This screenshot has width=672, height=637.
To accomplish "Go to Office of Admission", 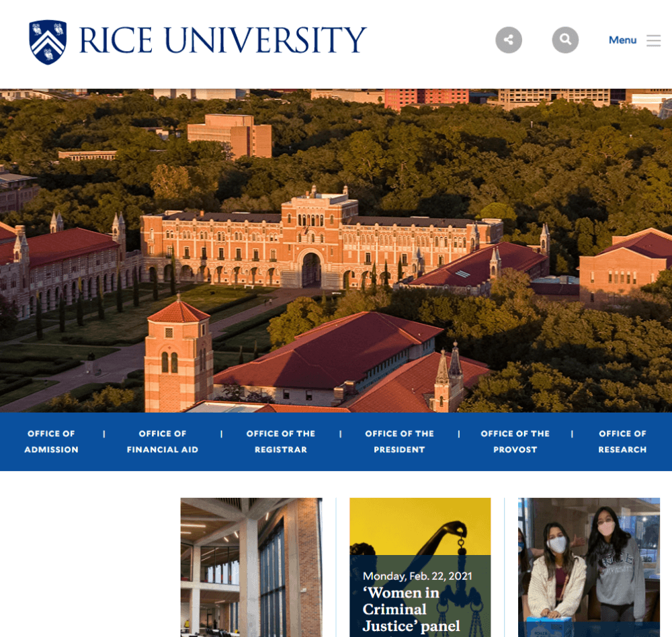I will coord(52,441).
